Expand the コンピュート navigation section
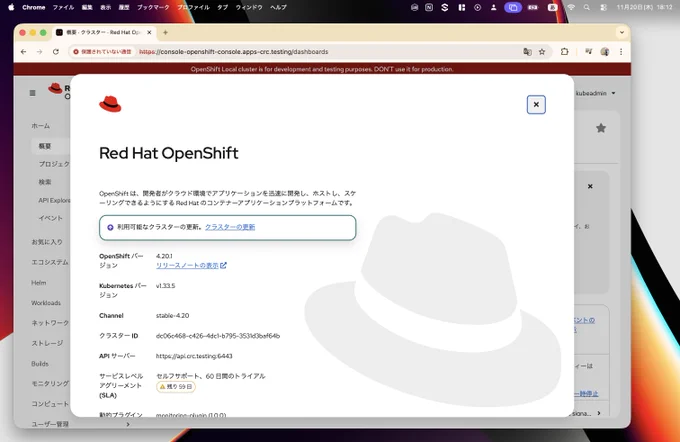This screenshot has height=442, width=680. coord(49,404)
